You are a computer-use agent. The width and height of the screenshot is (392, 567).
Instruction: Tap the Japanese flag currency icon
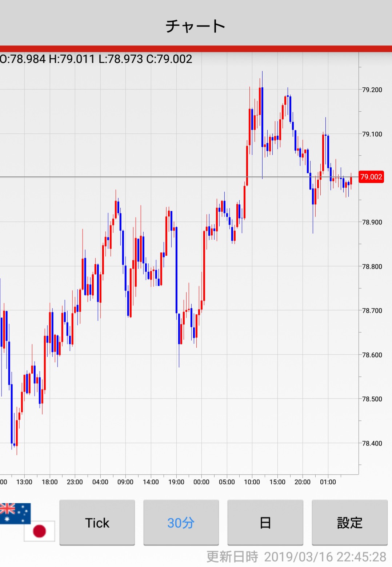coord(40,531)
